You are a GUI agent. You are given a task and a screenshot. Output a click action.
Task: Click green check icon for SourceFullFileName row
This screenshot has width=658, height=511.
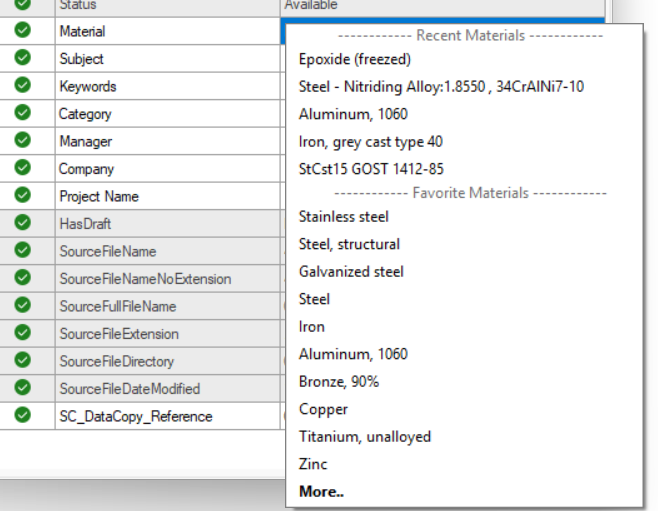(x=23, y=305)
